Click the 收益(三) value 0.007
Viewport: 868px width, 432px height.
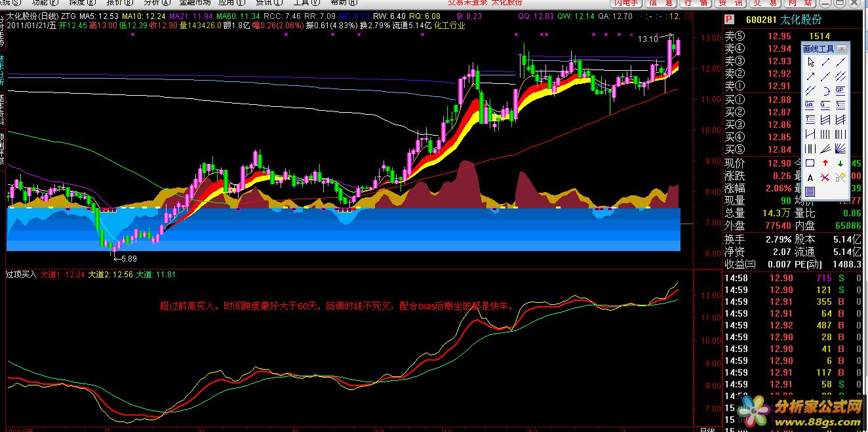(779, 264)
